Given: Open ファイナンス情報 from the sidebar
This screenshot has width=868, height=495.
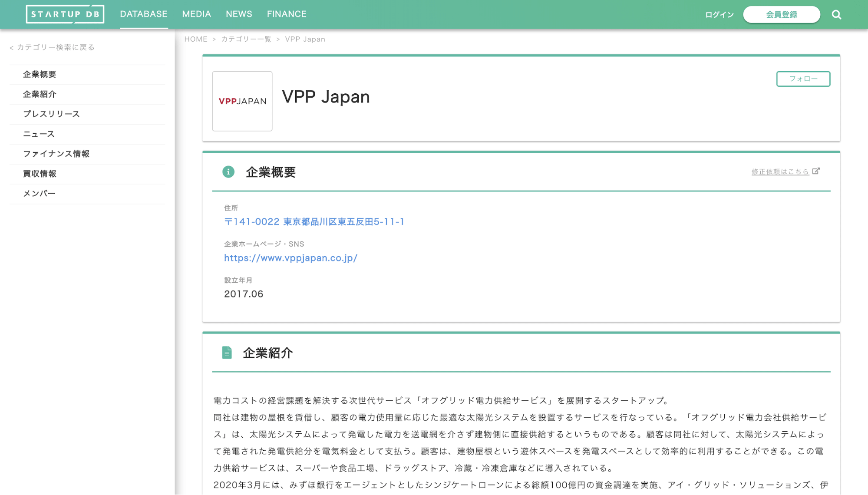Looking at the screenshot, I should 57,154.
